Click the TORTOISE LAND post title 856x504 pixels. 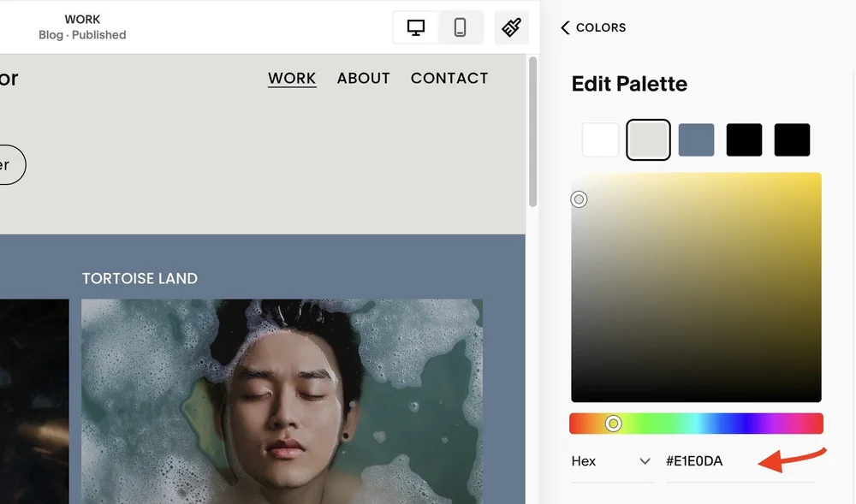140,279
